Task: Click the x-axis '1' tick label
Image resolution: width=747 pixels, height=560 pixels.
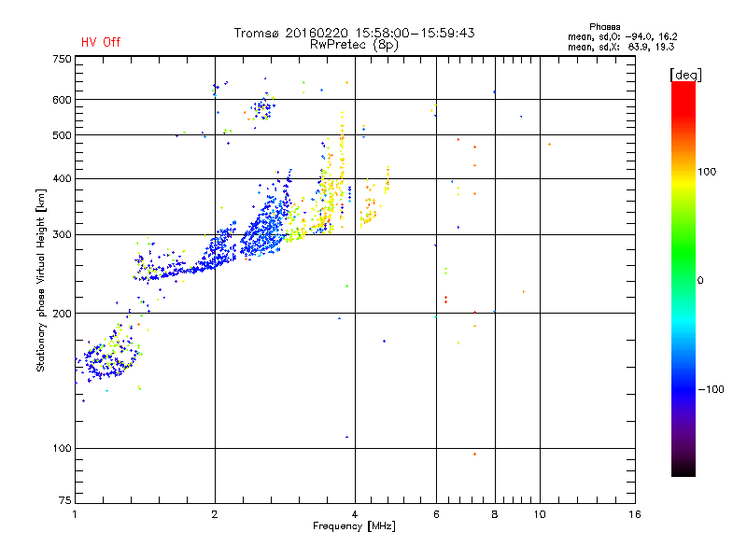Action: pos(75,514)
